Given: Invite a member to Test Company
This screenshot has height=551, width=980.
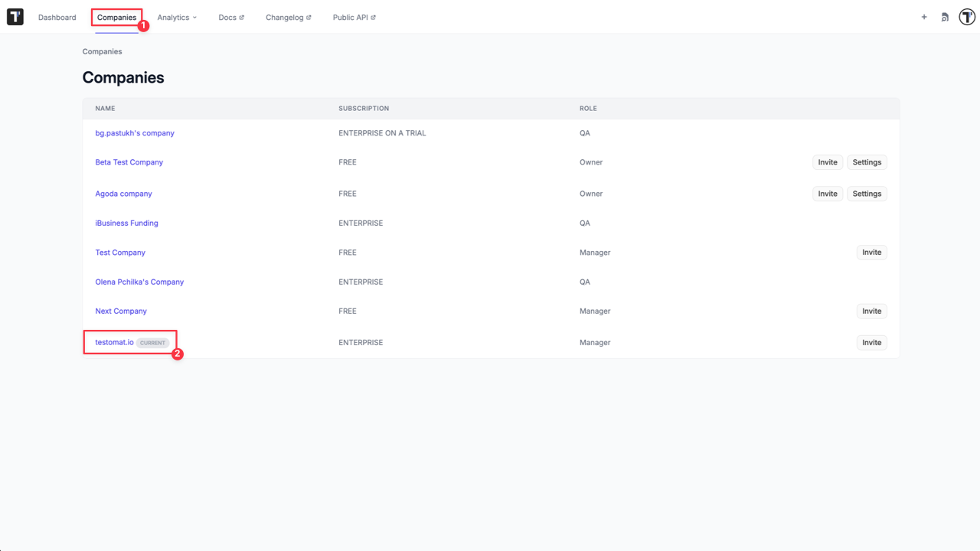Looking at the screenshot, I should tap(871, 252).
